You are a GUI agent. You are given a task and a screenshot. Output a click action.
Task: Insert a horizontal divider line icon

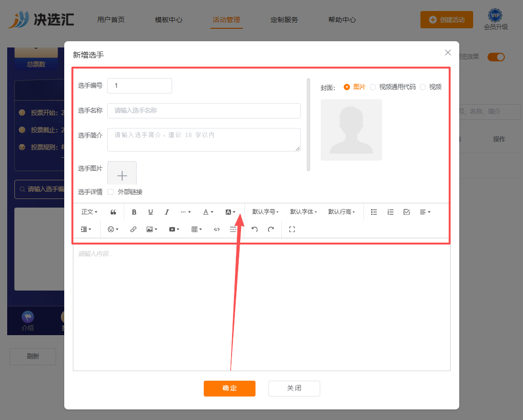[233, 229]
